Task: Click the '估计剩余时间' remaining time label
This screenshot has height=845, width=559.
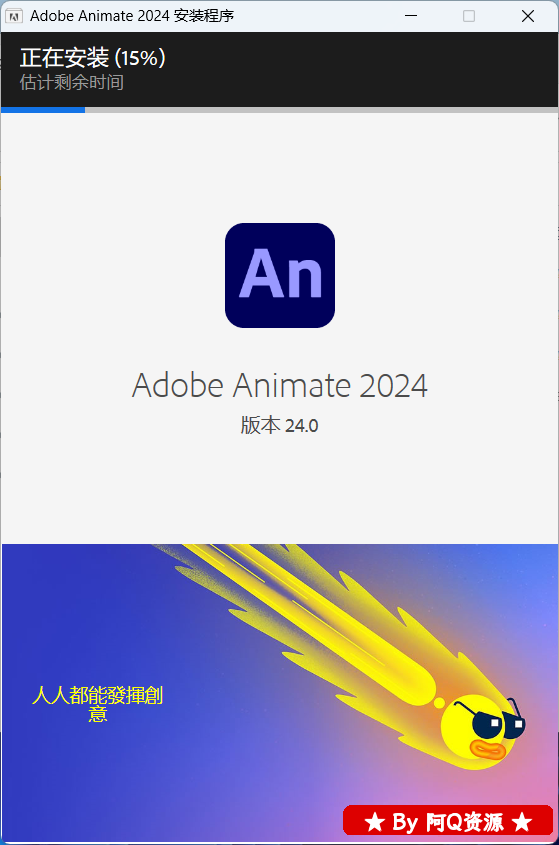Action: [72, 82]
